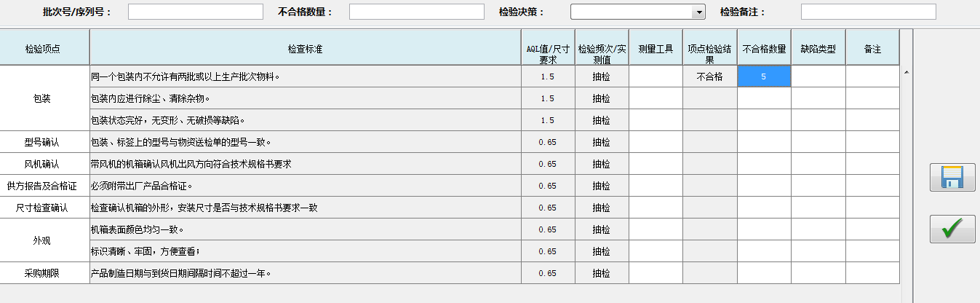Click the 缺陷类型 column header
This screenshot has width=980, height=303.
click(x=818, y=49)
